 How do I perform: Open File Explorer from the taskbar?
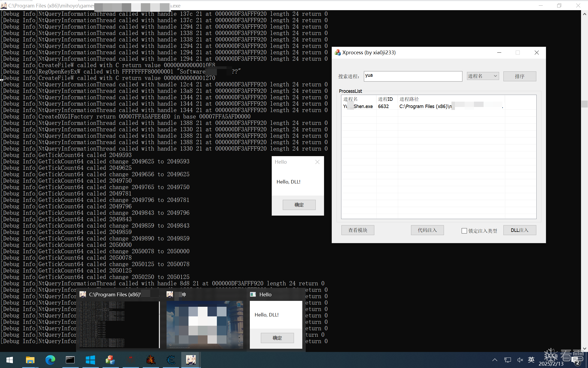pyautogui.click(x=30, y=360)
